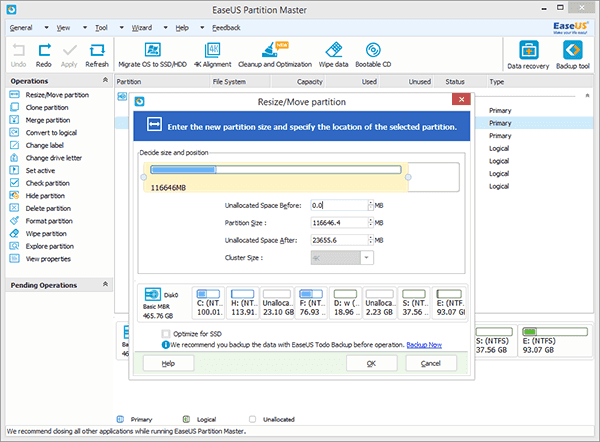This screenshot has height=442, width=600.
Task: Click OK in Resize/Move partition dialog
Action: click(x=371, y=364)
